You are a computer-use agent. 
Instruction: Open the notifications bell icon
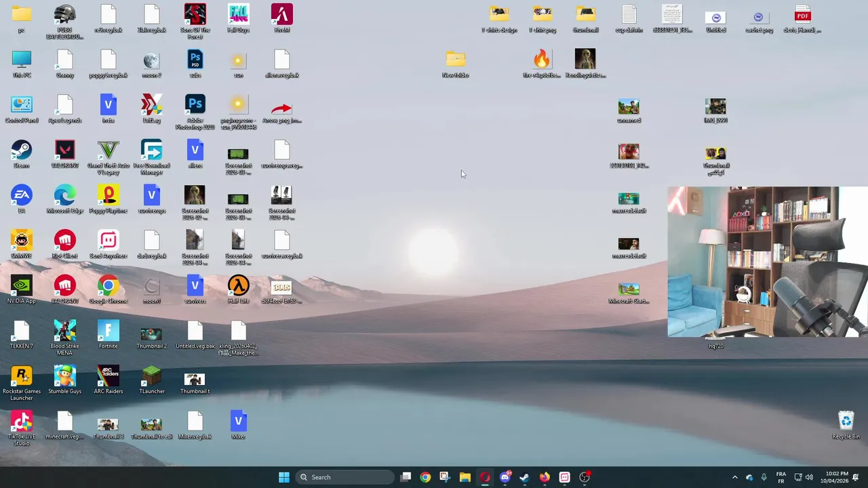click(x=856, y=477)
